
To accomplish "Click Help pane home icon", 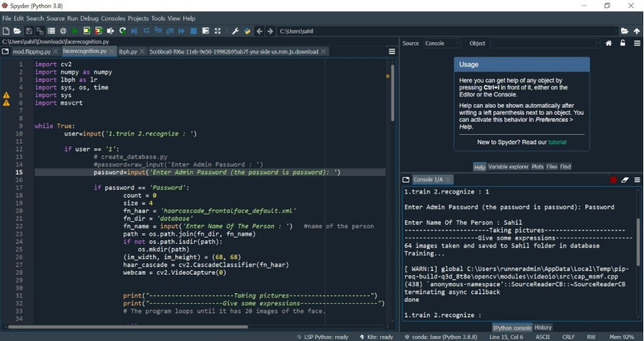I will pos(608,43).
